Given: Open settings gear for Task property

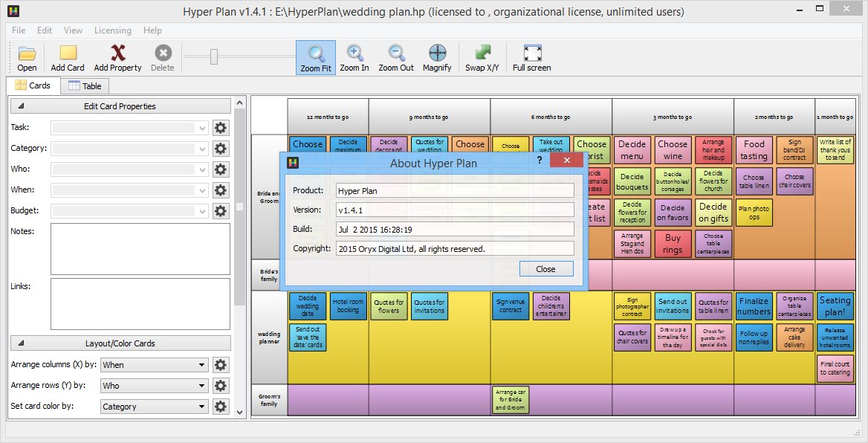Looking at the screenshot, I should [x=221, y=128].
